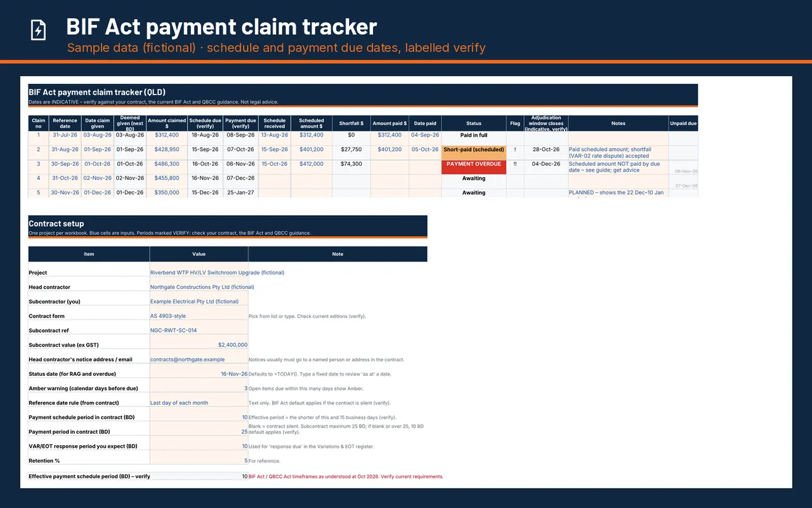Select the 'Contract setup' section heading
This screenshot has width=812, height=508.
pos(56,224)
